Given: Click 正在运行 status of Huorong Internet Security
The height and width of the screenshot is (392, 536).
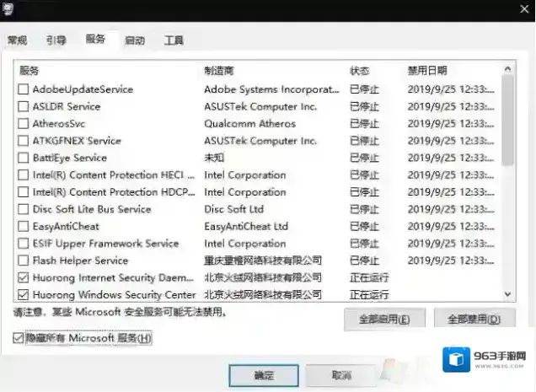Looking at the screenshot, I should 369,277.
